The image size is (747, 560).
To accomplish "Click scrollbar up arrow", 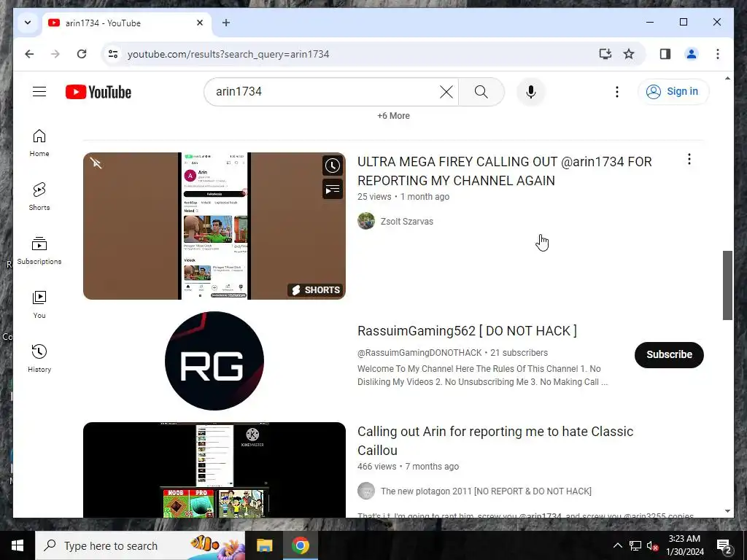I will pyautogui.click(x=727, y=77).
